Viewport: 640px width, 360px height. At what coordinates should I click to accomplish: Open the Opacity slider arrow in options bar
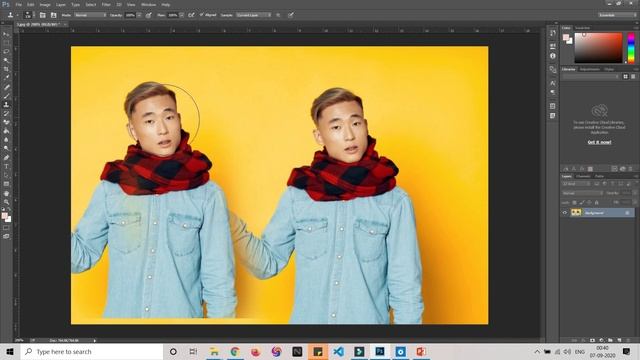[139, 15]
